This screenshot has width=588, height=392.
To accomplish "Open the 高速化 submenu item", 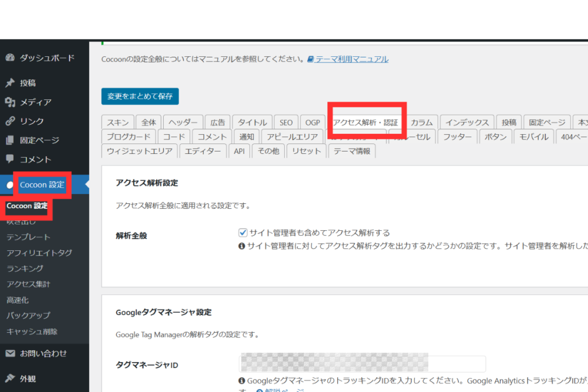I will click(x=17, y=300).
